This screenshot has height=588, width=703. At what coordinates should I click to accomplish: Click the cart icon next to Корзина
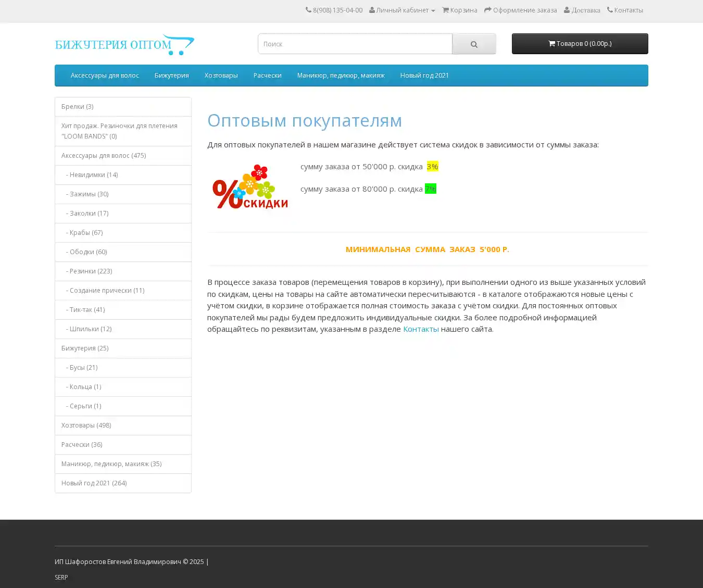tap(445, 10)
